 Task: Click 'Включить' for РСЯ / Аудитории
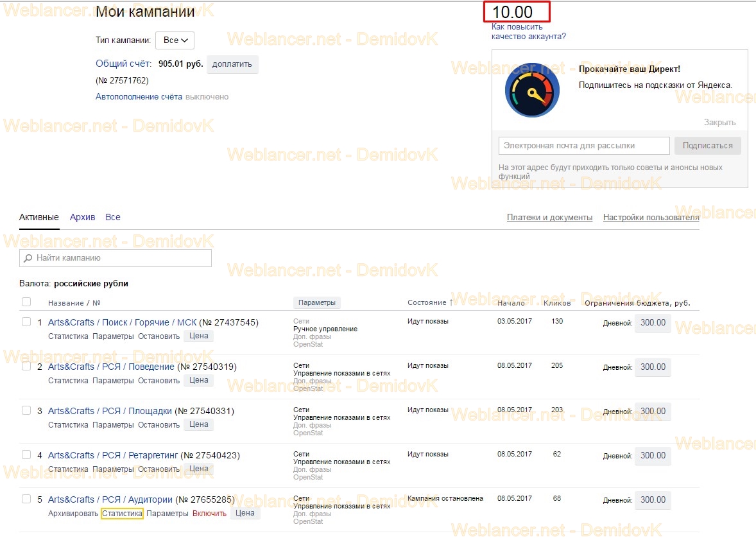209,514
